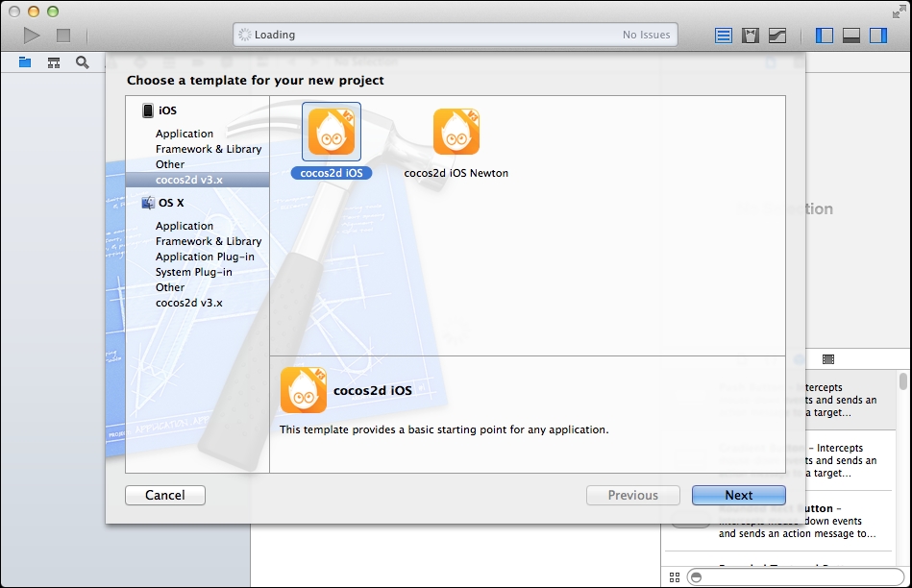912x588 pixels.
Task: Select the Application Plug-in category
Action: 205,257
